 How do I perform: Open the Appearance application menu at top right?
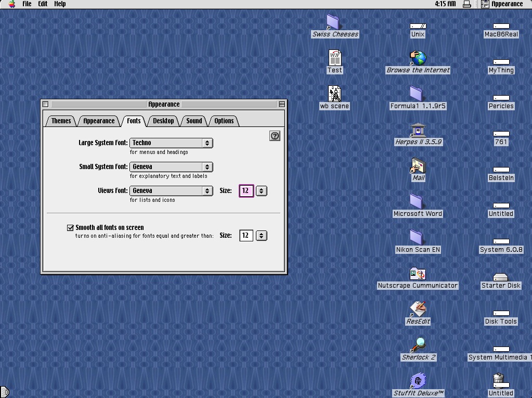click(502, 4)
